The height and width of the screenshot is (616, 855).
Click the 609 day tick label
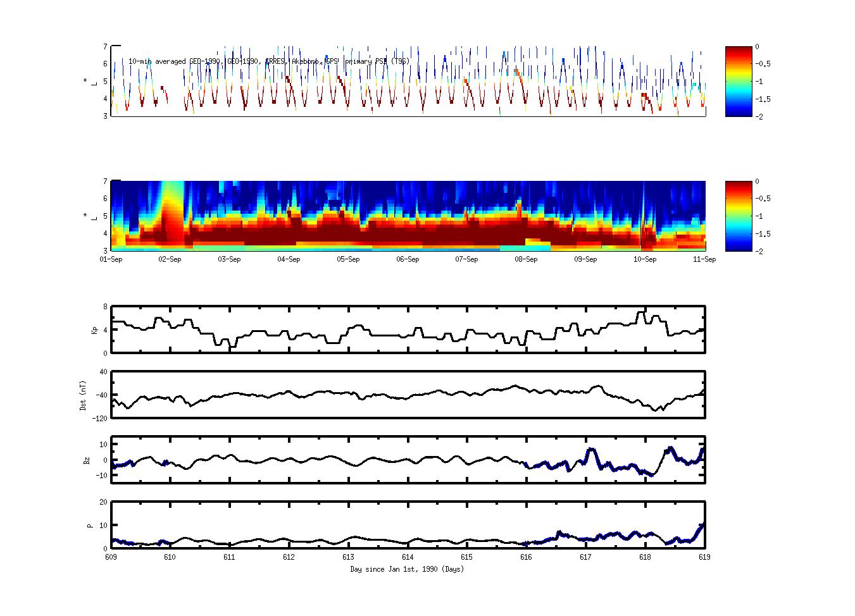pyautogui.click(x=111, y=557)
